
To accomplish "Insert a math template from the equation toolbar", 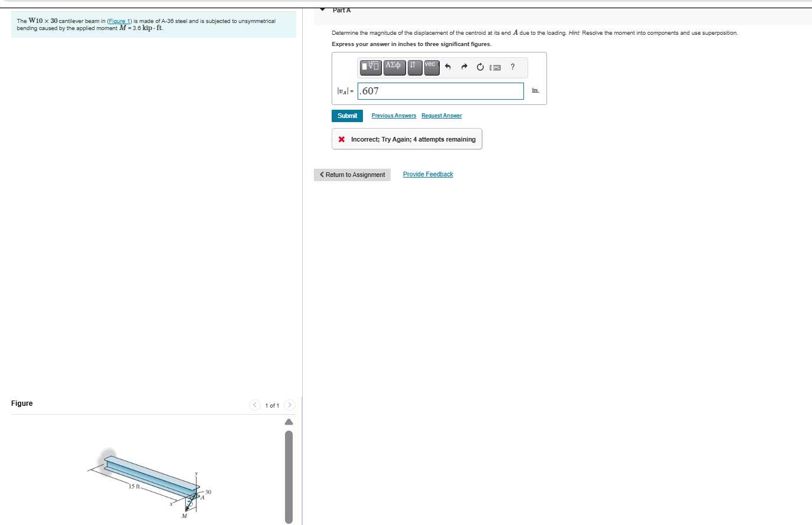I will click(x=370, y=67).
